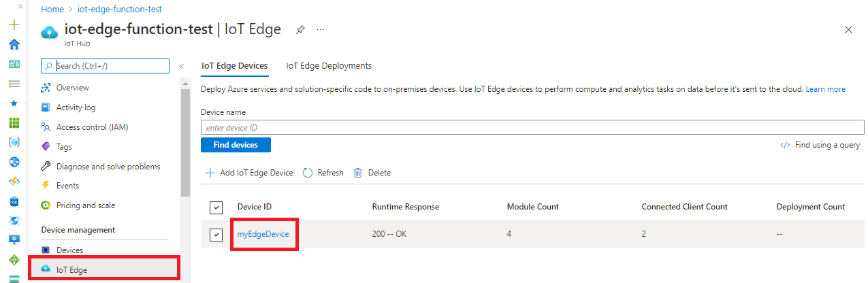Click the Delete trash icon

(x=358, y=173)
